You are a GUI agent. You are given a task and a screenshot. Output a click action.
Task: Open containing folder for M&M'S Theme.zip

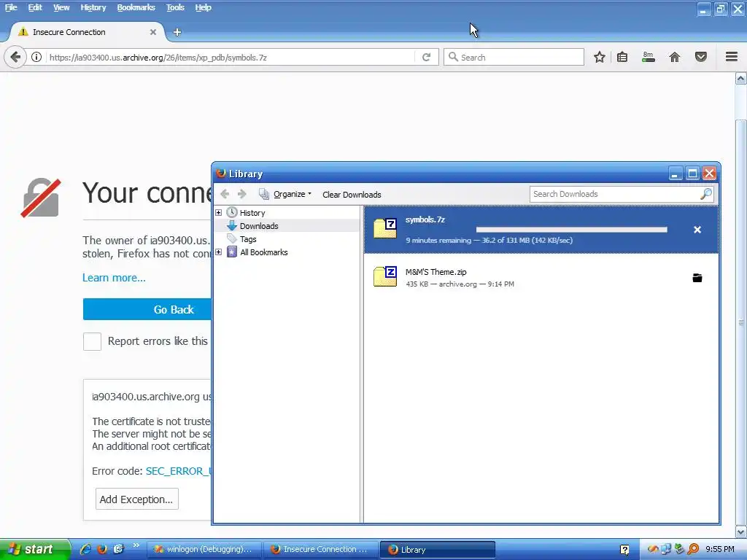(x=697, y=278)
